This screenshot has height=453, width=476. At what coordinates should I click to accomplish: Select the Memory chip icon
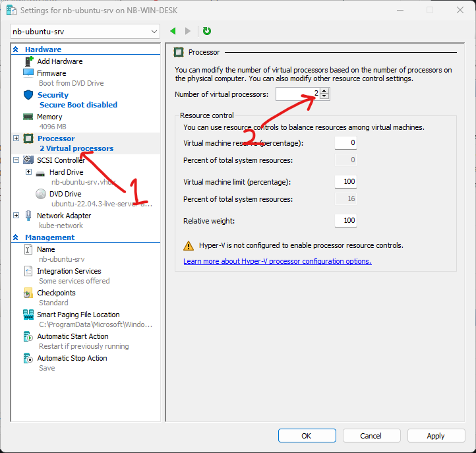(x=28, y=117)
